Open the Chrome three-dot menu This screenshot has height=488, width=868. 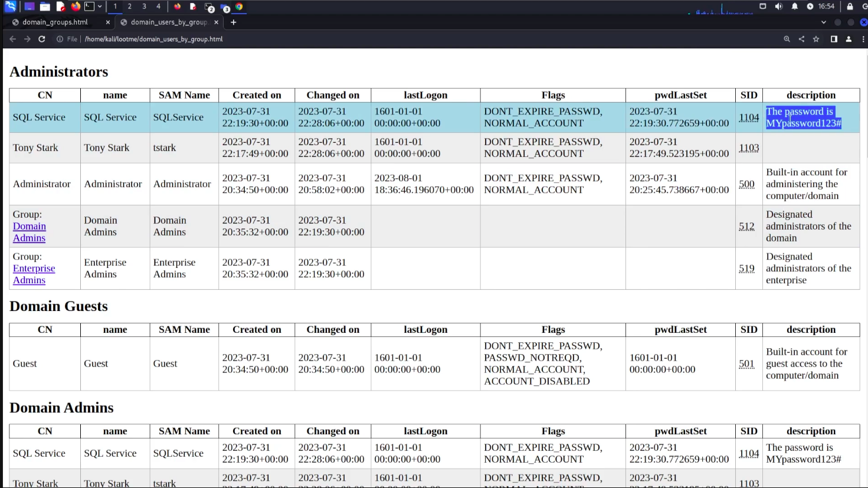pyautogui.click(x=863, y=39)
